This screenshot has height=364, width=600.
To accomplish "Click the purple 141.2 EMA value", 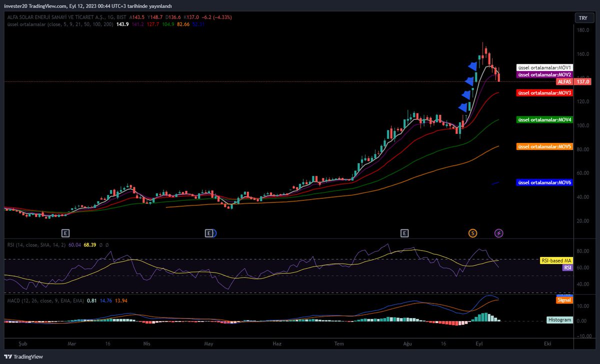I will tap(138, 23).
